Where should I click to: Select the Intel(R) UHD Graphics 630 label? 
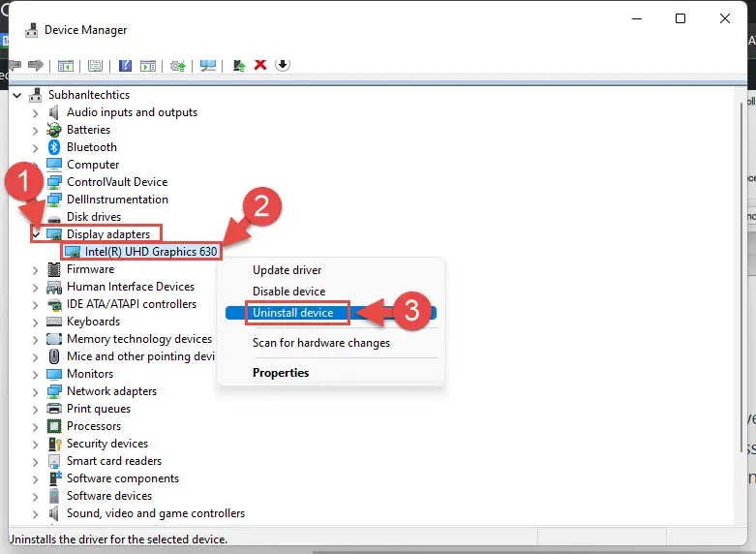(x=151, y=252)
